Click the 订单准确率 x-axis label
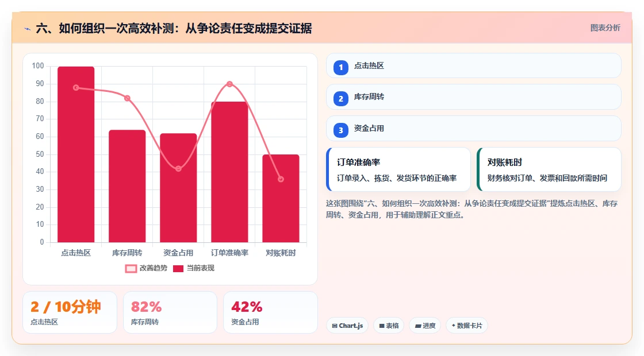The height and width of the screenshot is (356, 644). point(229,253)
